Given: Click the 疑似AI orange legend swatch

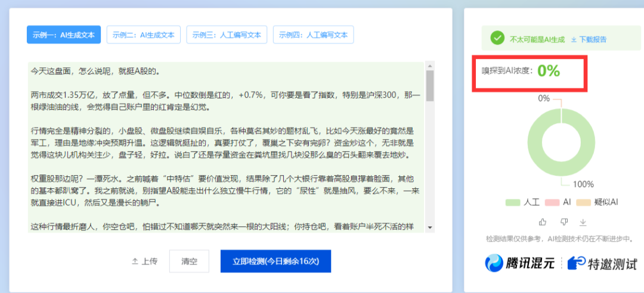Looking at the screenshot, I should click(x=584, y=202).
